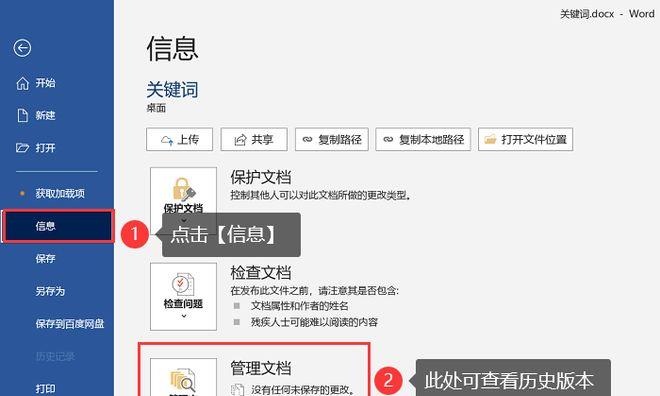Click the open folder icon beside 打开

click(x=22, y=148)
